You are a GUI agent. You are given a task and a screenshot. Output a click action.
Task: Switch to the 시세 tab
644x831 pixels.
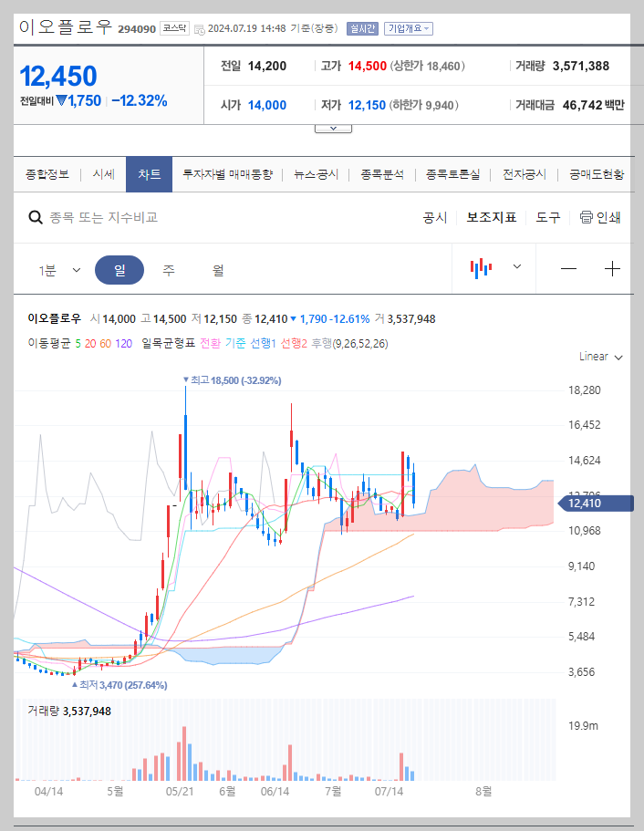point(103,173)
